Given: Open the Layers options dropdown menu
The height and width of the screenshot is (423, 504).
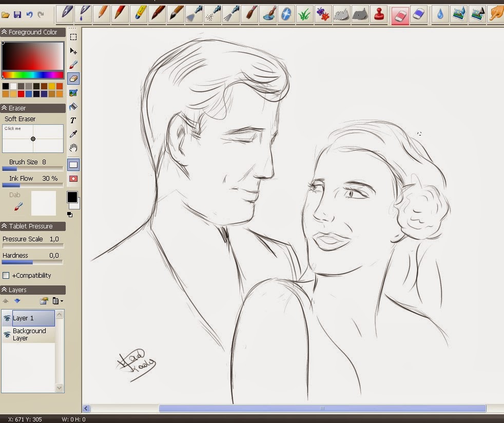Looking at the screenshot, I should 57,301.
